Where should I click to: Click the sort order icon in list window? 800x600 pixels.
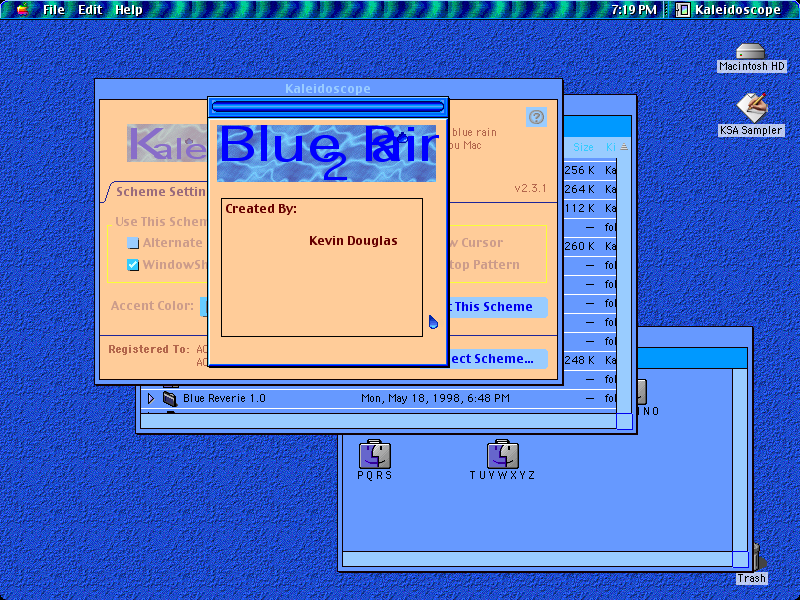pos(623,147)
